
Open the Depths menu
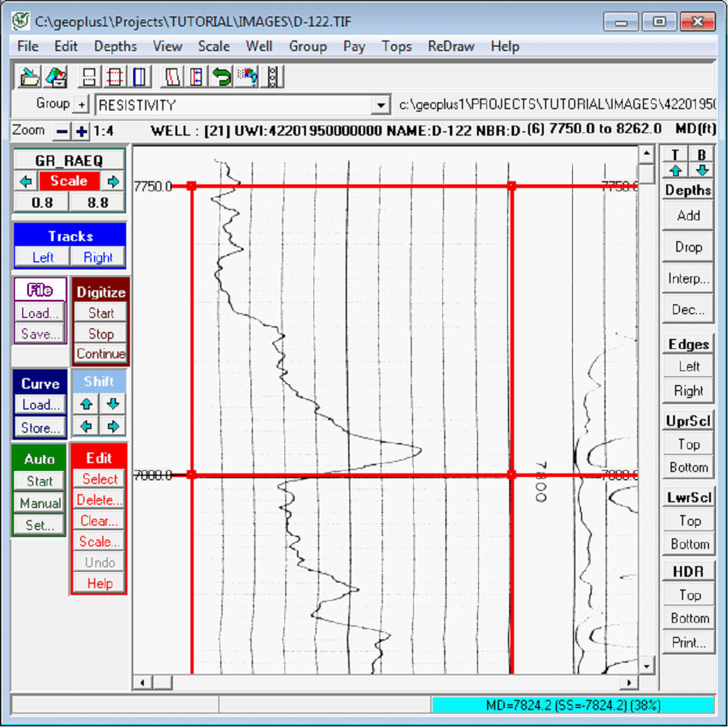click(115, 46)
